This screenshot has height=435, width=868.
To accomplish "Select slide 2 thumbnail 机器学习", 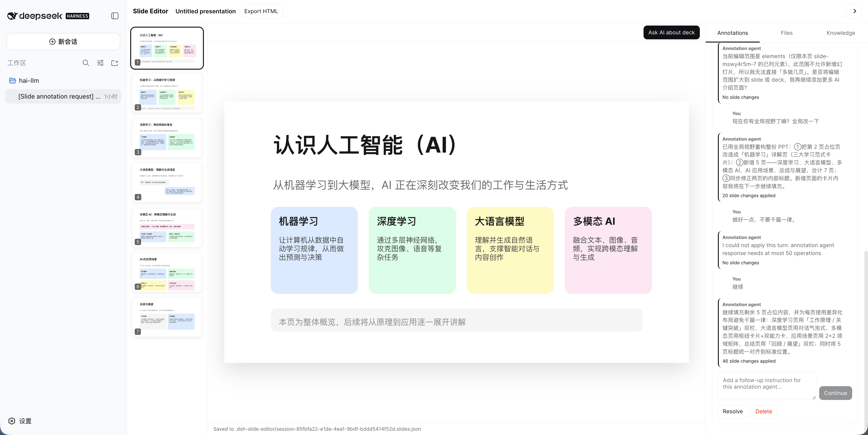I will [167, 93].
